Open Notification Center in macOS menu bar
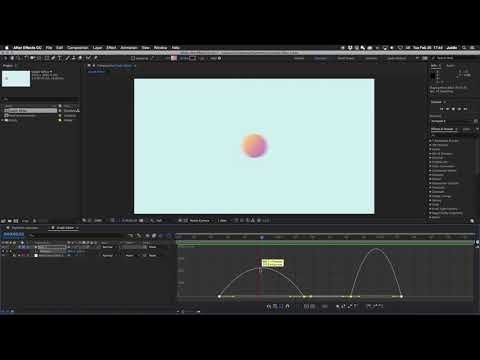Screen dimensions: 480x360 pos(473,48)
